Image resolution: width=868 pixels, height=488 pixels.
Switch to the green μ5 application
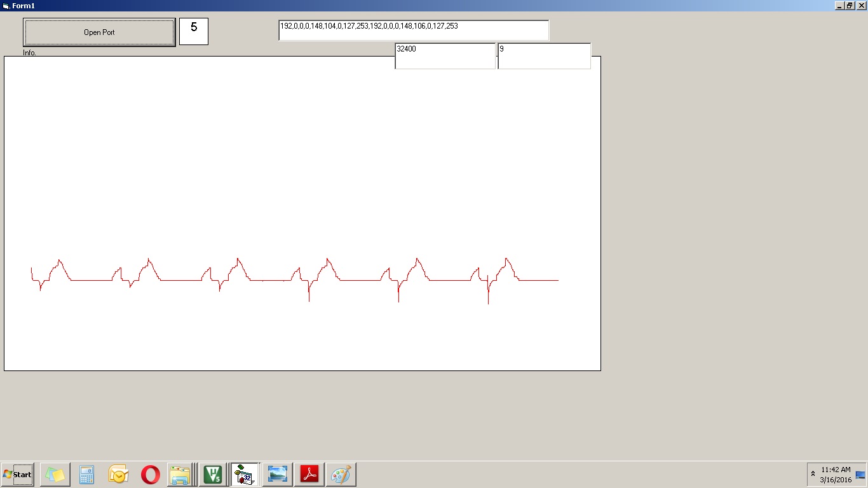214,475
